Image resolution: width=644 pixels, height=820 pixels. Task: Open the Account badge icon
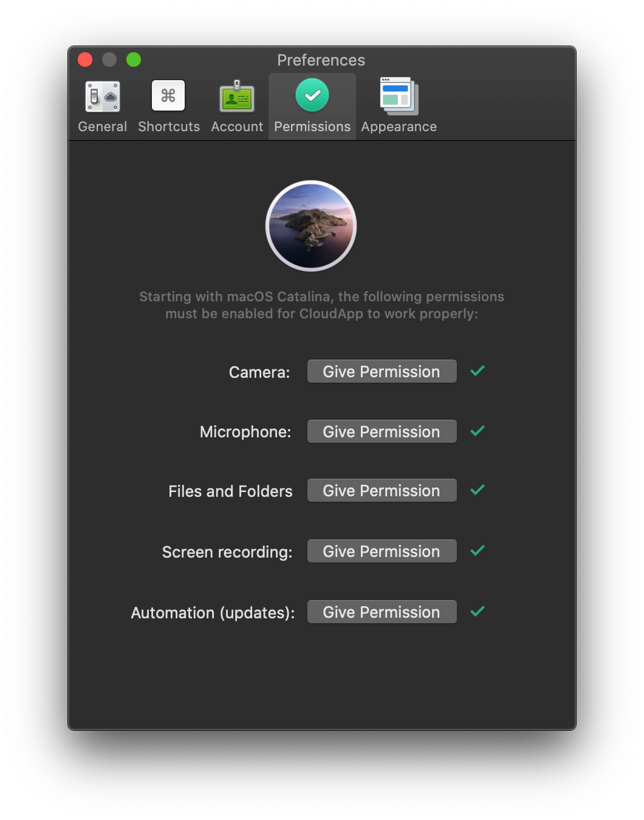point(237,97)
